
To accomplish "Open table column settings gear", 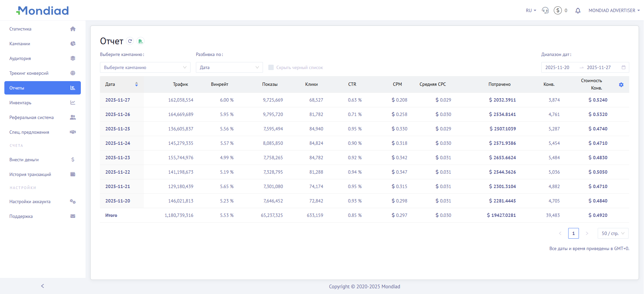I will coord(621,85).
